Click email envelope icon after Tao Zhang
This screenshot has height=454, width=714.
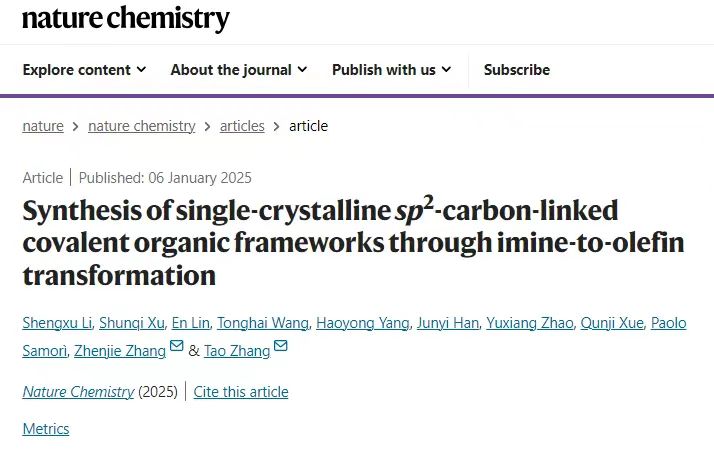[x=281, y=346]
